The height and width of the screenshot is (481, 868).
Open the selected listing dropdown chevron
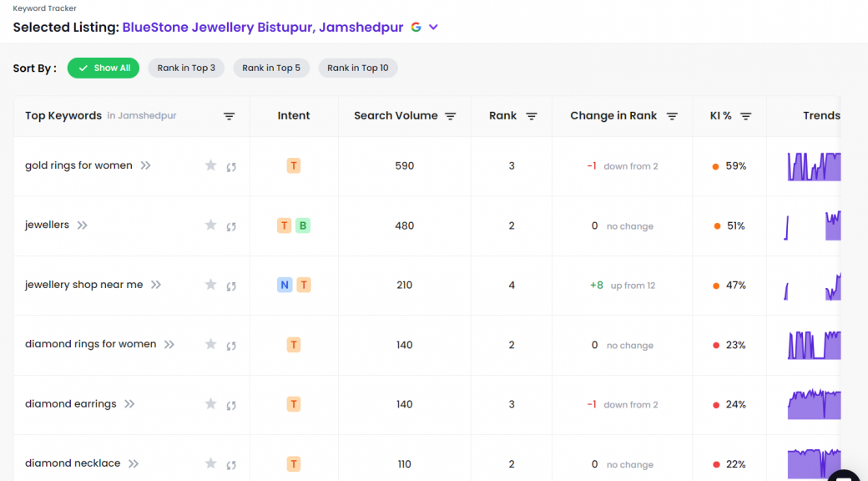[x=433, y=28]
